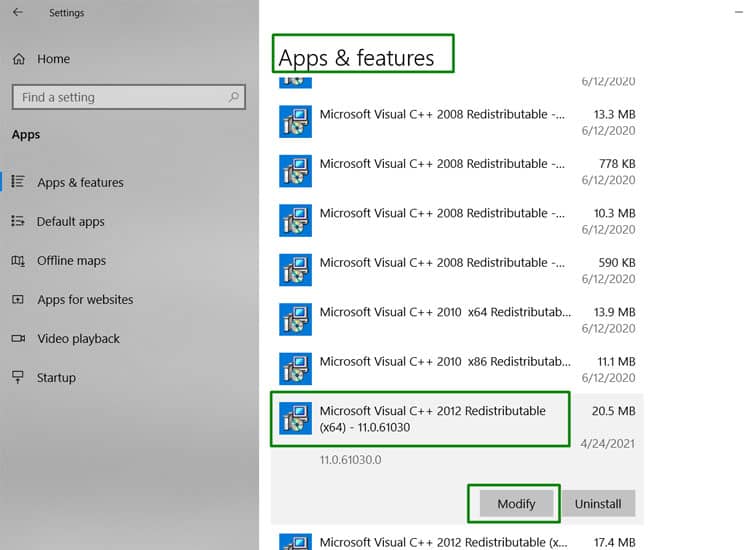Select the Default apps sidebar icon

pyautogui.click(x=18, y=221)
